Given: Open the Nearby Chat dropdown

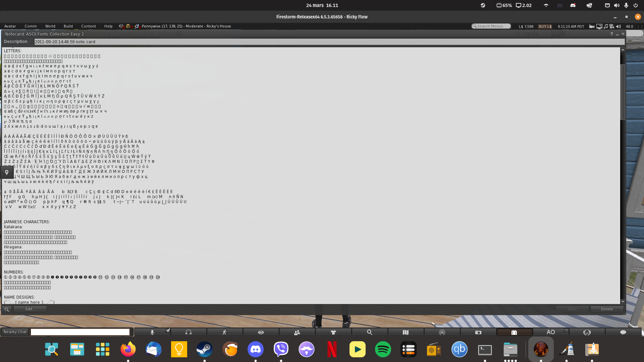Looking at the screenshot, I should [x=15, y=331].
